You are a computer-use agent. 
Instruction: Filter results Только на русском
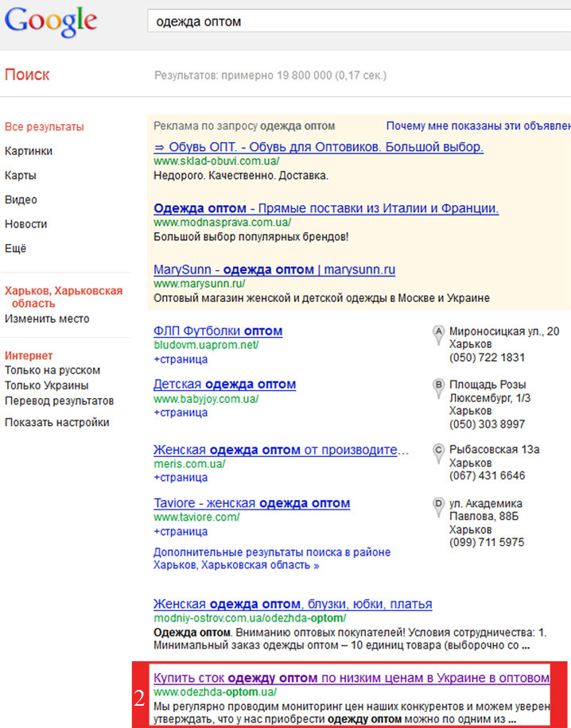[x=52, y=370]
